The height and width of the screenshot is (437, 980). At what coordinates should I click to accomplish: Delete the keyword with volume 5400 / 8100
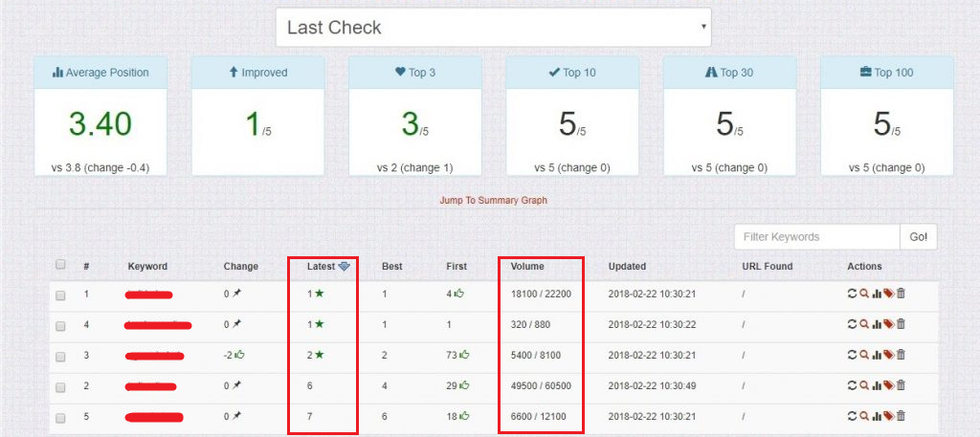(901, 355)
